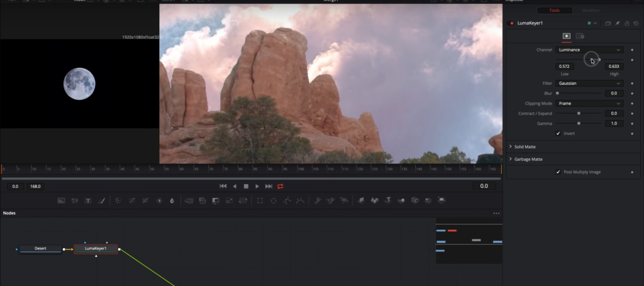Go to the first frame

pos(223,186)
